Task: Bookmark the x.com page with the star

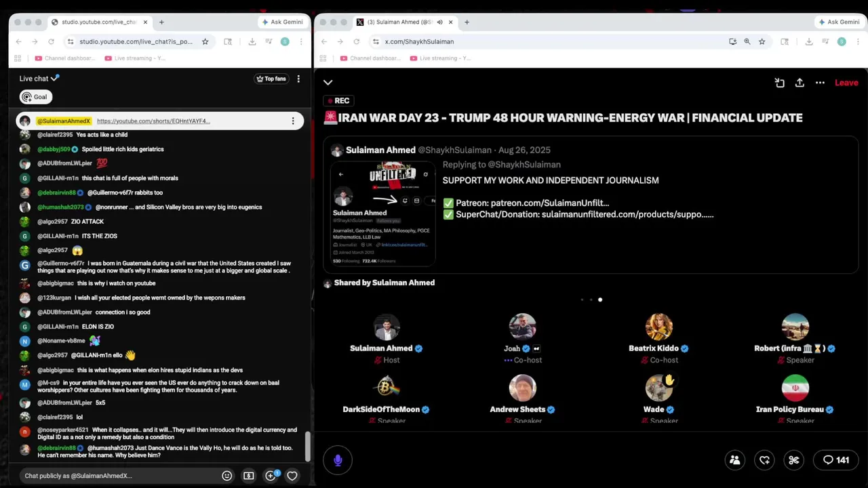Action: (x=762, y=41)
